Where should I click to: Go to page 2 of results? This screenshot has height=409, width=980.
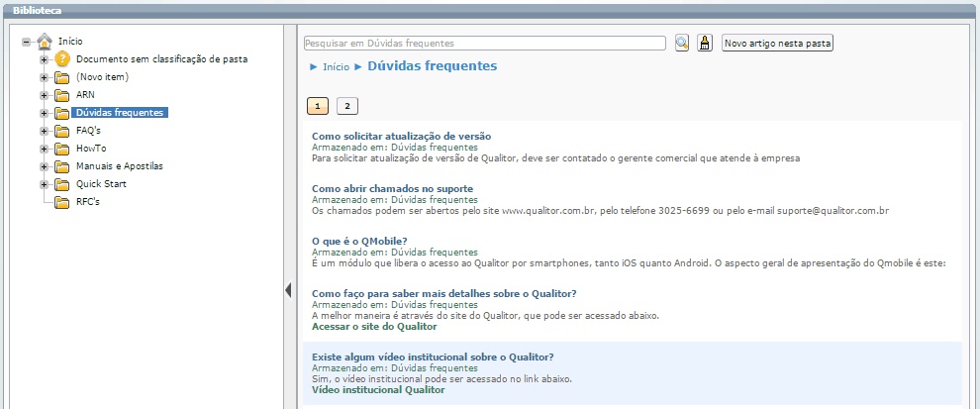point(346,105)
